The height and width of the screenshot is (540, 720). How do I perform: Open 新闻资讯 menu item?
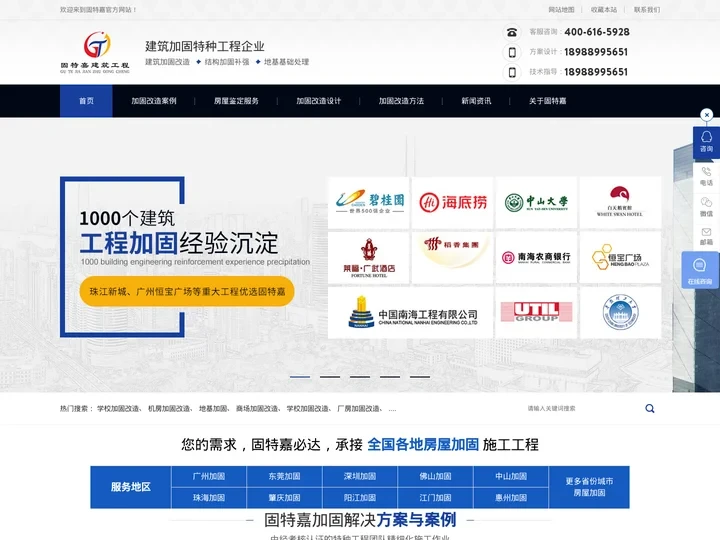tap(476, 101)
